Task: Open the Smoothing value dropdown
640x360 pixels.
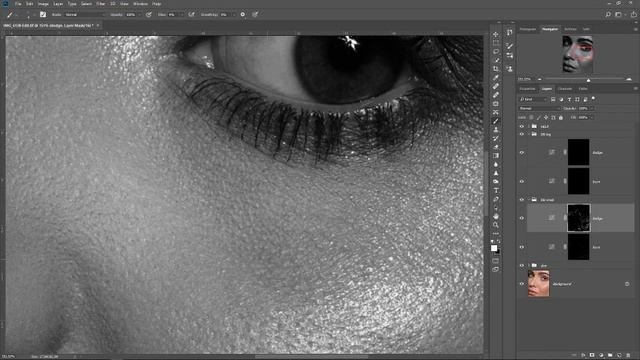Action: tap(233, 14)
